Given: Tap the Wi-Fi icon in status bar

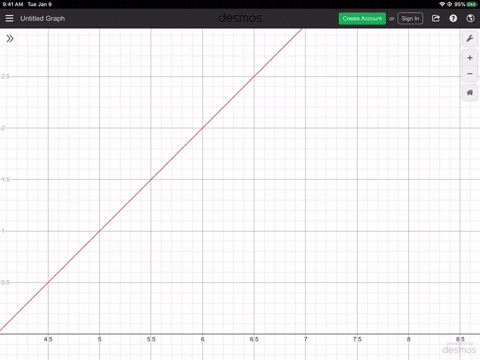Looking at the screenshot, I should coord(442,4).
